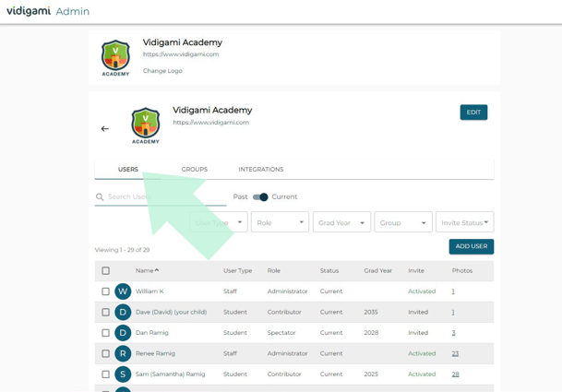
Task: Click Dave (David)'s avatar icon
Action: pos(123,312)
